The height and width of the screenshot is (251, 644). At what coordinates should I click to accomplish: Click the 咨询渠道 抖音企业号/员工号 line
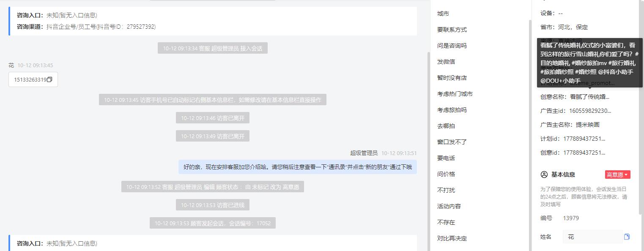click(86, 27)
